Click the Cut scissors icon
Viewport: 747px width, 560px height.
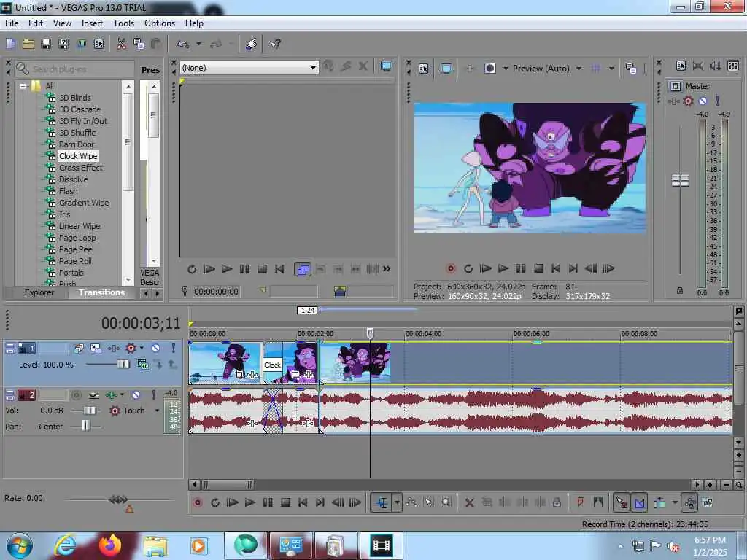(122, 44)
